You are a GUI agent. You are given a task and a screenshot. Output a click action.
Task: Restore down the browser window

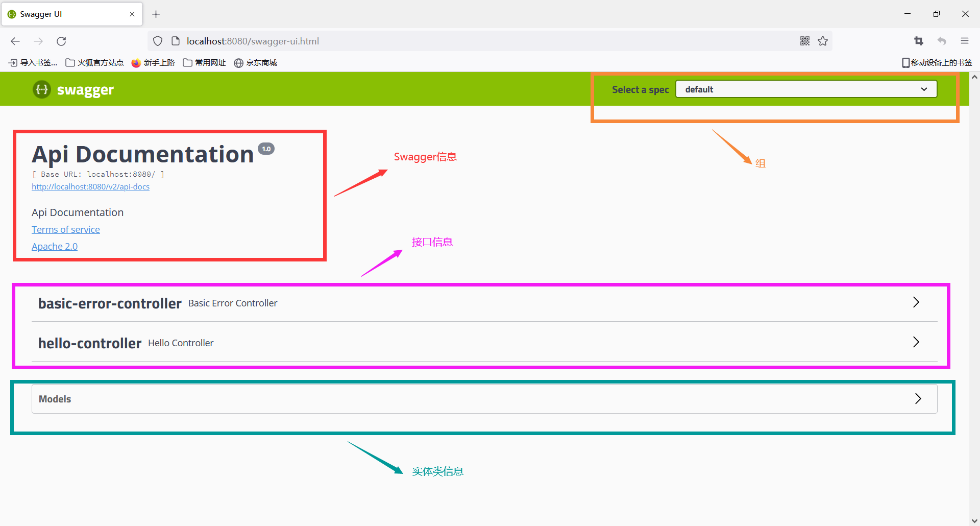click(x=936, y=14)
